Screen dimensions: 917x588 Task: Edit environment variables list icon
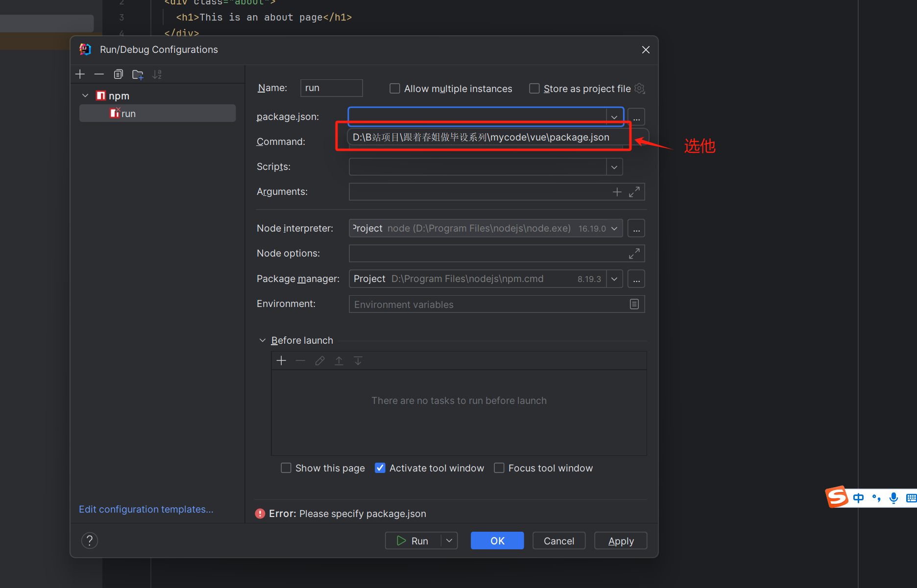[634, 304]
